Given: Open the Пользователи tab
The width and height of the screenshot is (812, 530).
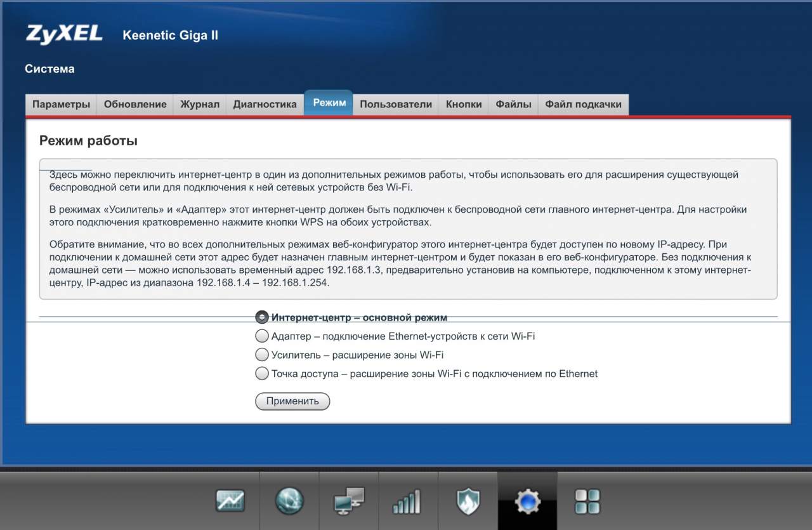Looking at the screenshot, I should (396, 105).
